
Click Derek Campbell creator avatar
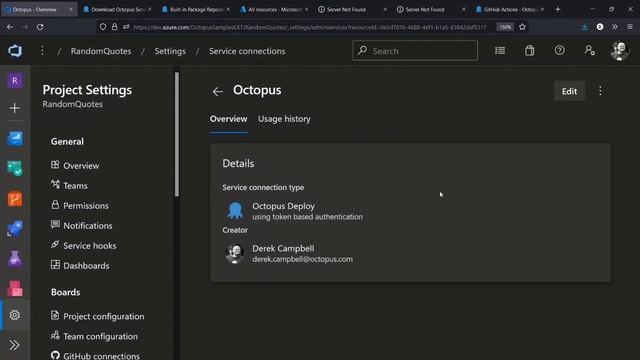[235, 253]
